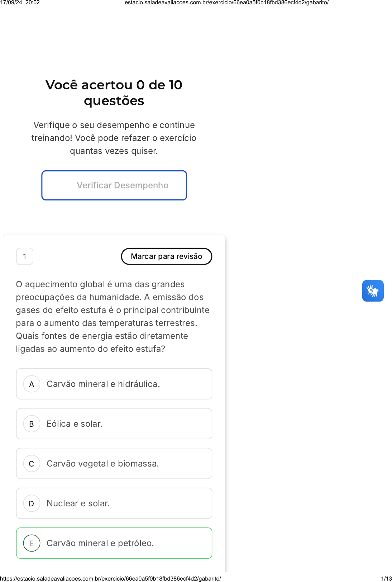This screenshot has height=582, width=392.
Task: Click the 'Verificar Desempenho' button
Action: click(x=114, y=185)
